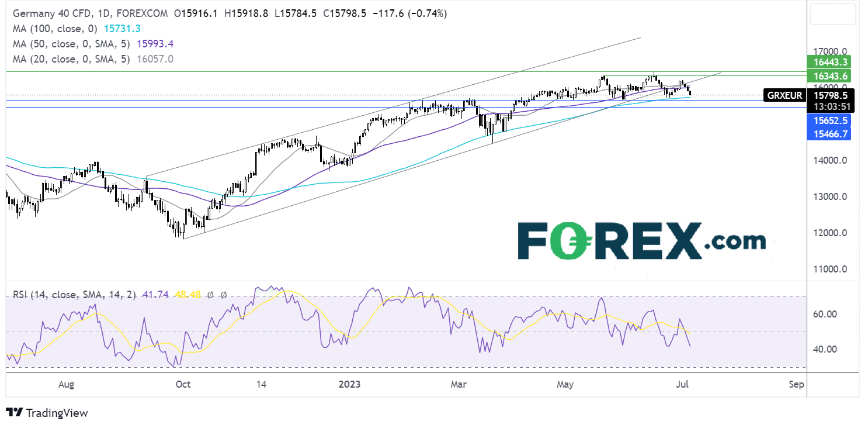The height and width of the screenshot is (428, 868).
Task: Click the black 15798.5 current price label
Action: click(x=829, y=95)
